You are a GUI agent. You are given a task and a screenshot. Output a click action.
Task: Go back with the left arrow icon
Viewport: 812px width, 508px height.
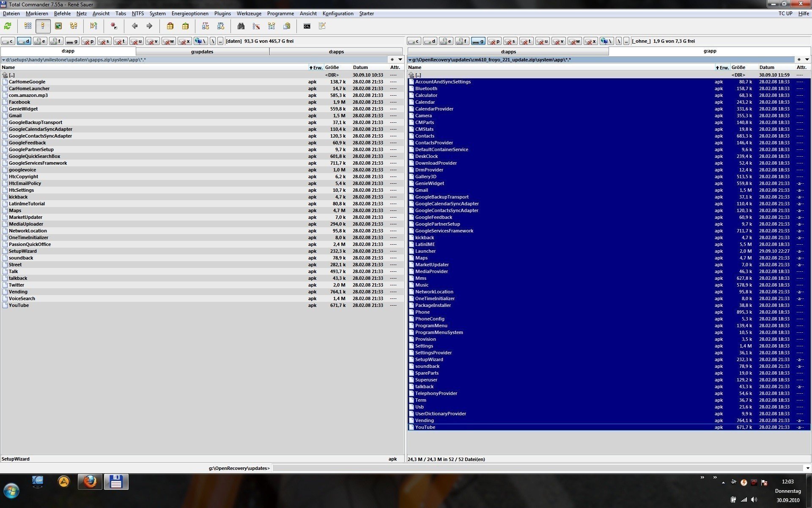pyautogui.click(x=134, y=26)
